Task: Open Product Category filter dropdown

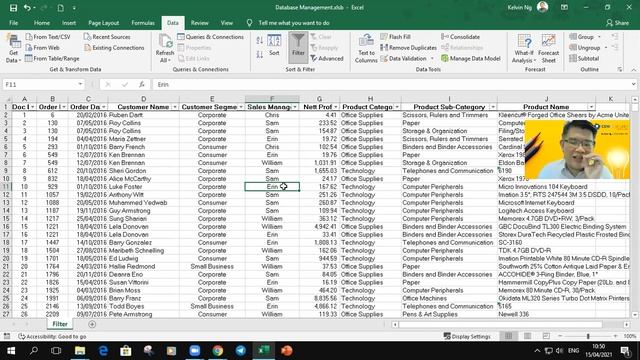Action: pos(397,107)
